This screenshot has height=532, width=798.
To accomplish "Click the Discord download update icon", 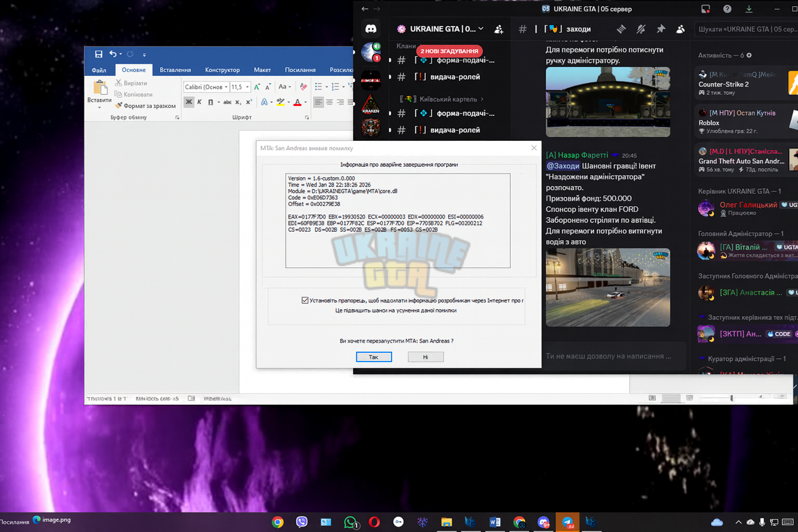I will (x=749, y=9).
